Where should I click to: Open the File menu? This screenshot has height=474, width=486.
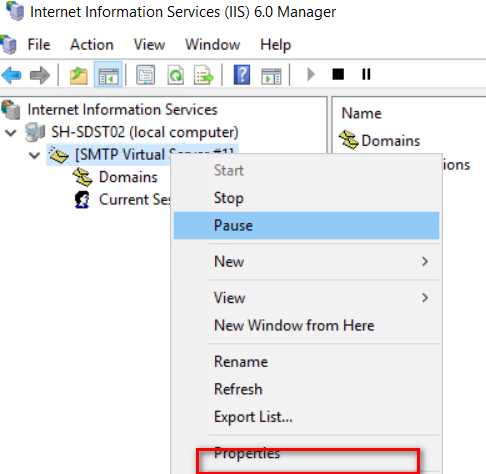(39, 44)
